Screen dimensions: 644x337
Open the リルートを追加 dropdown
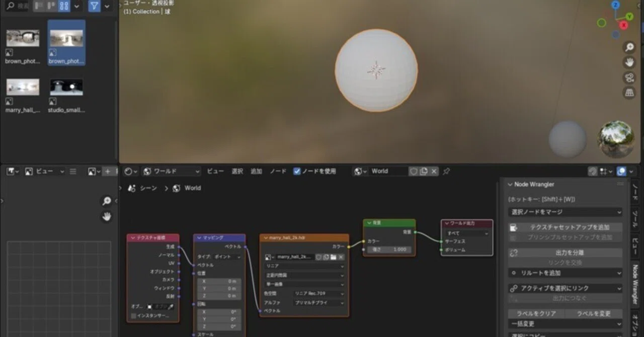tap(565, 273)
